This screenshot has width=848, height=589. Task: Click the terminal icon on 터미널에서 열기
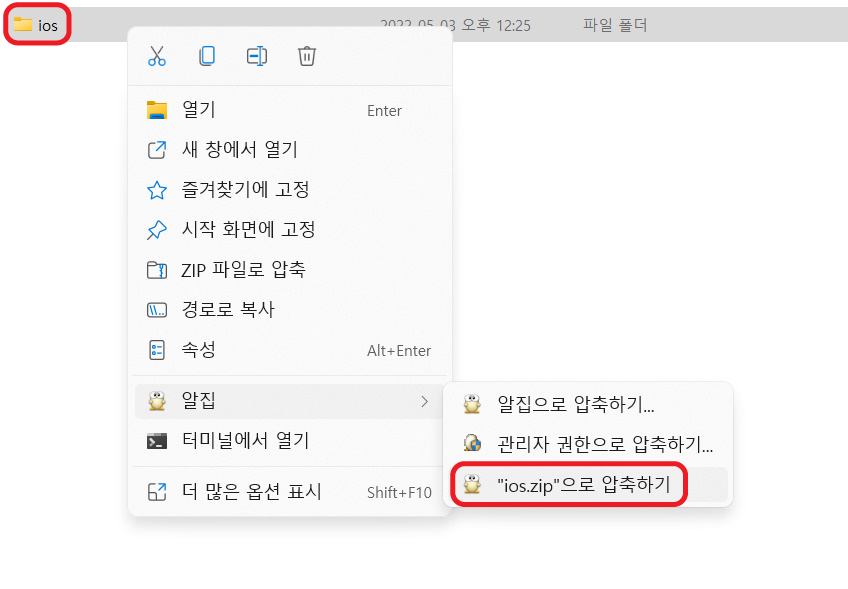(157, 439)
